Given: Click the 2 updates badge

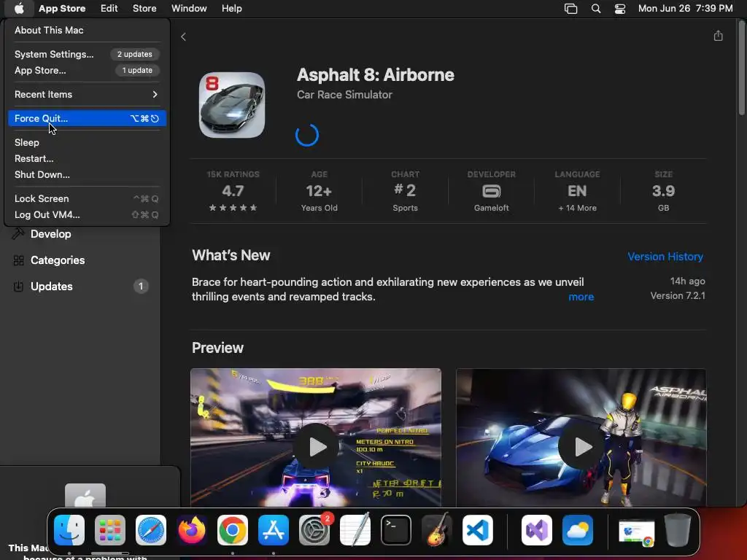Looking at the screenshot, I should [135, 54].
